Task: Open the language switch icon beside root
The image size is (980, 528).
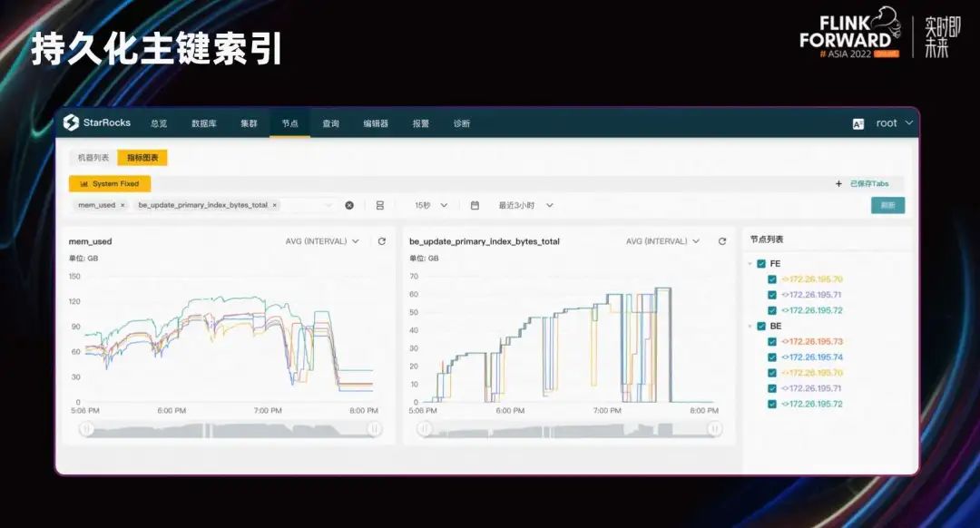Action: (858, 123)
